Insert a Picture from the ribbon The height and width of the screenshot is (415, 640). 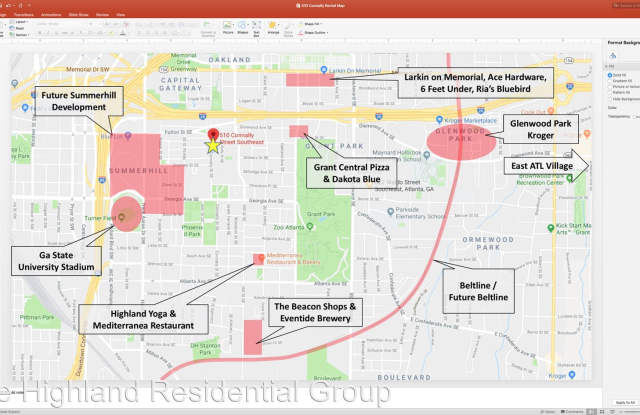point(228,28)
